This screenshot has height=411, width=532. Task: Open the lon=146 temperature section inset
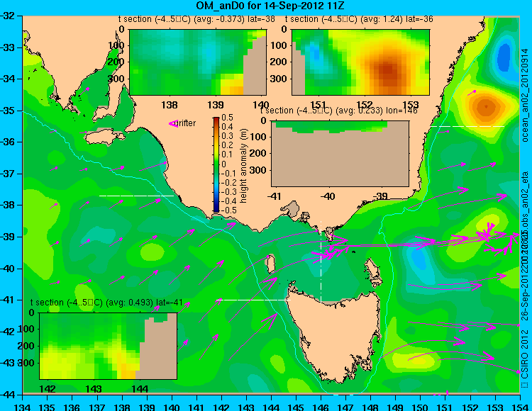pyautogui.click(x=340, y=154)
